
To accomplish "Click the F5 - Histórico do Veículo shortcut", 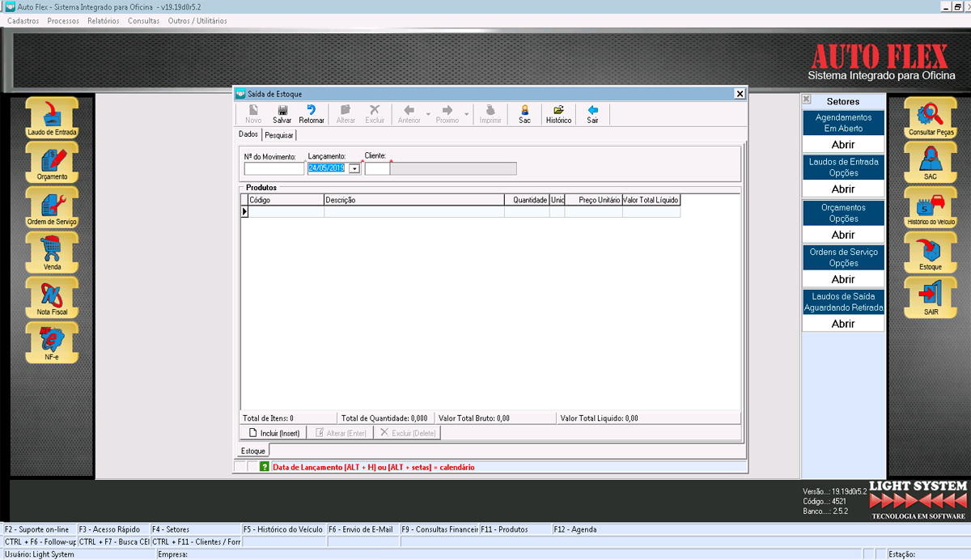I will (x=283, y=529).
